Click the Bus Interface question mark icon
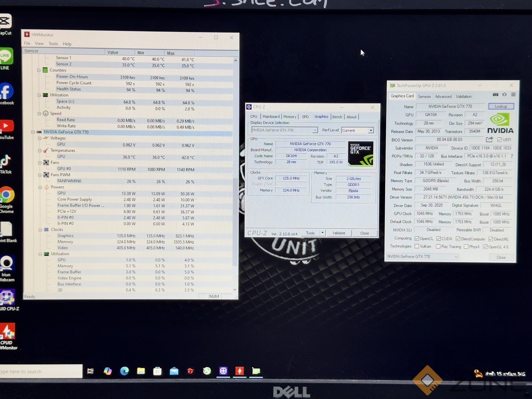Image resolution: width=532 pixels, height=399 pixels. coord(511,156)
